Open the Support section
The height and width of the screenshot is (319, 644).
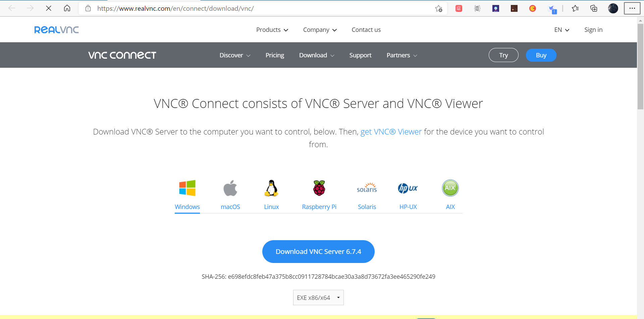click(x=360, y=55)
